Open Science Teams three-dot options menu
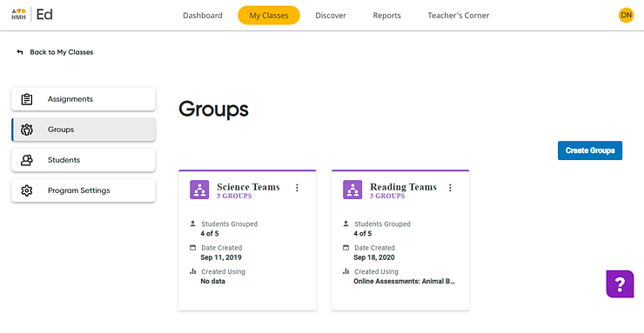Viewport: 644px width, 333px height. [297, 188]
